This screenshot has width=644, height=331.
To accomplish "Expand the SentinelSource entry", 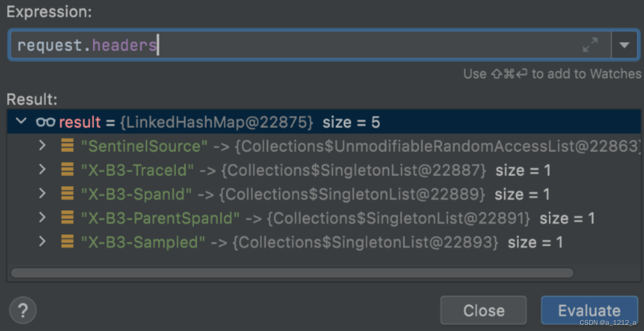I will tap(43, 146).
